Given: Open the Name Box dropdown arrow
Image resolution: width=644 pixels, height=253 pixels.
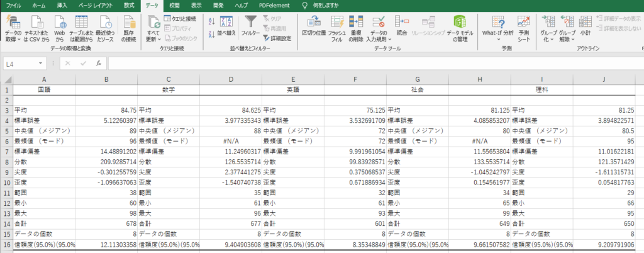Looking at the screenshot, I should coord(41,64).
